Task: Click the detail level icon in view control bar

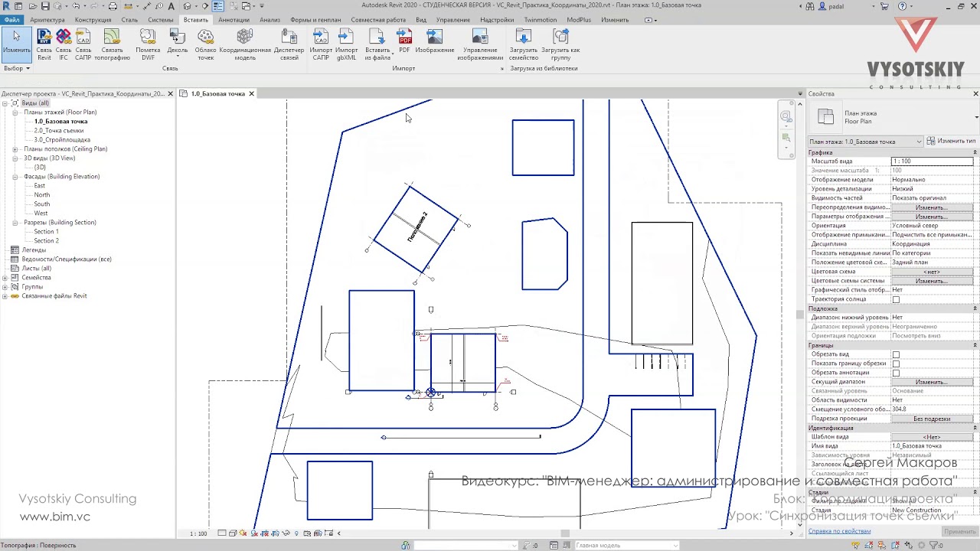Action: click(221, 533)
